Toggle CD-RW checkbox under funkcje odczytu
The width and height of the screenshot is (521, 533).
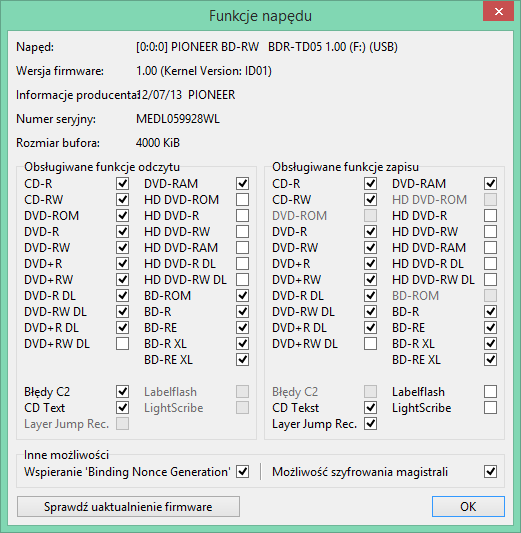pyautogui.click(x=122, y=200)
